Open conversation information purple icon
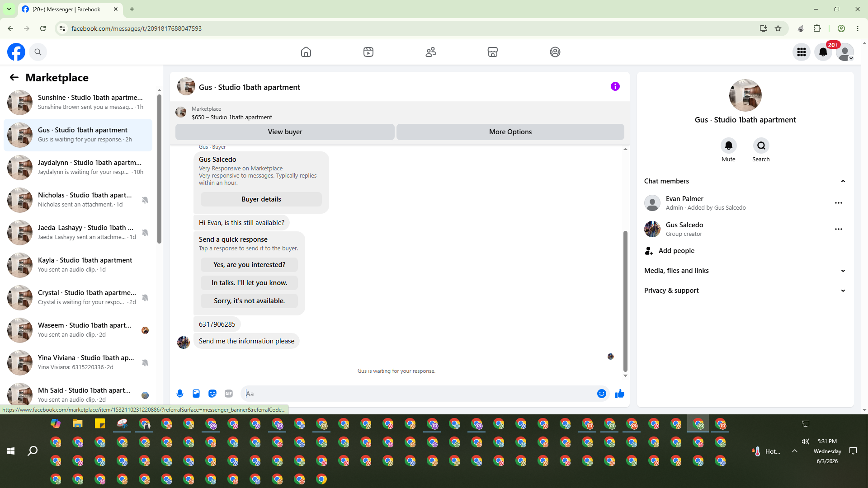 pyautogui.click(x=615, y=86)
